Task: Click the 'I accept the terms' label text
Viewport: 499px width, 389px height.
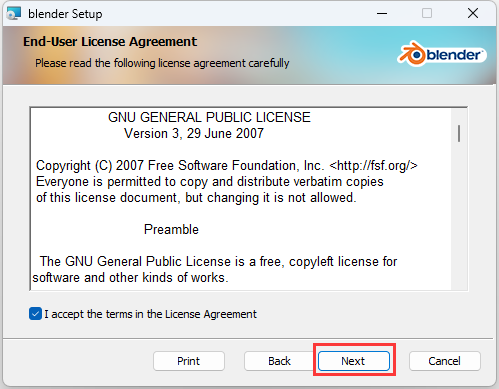Action: coord(151,314)
